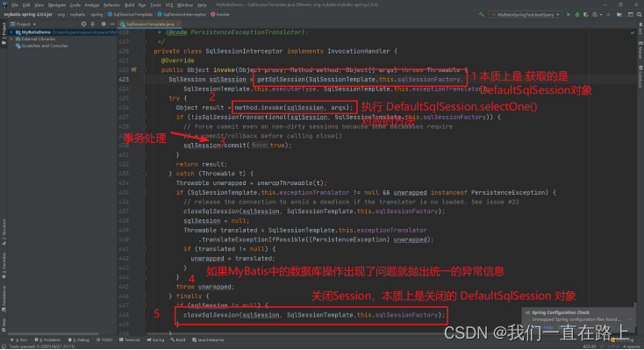Switch to SqlSessionTemplate.java editor tab

pos(147,25)
